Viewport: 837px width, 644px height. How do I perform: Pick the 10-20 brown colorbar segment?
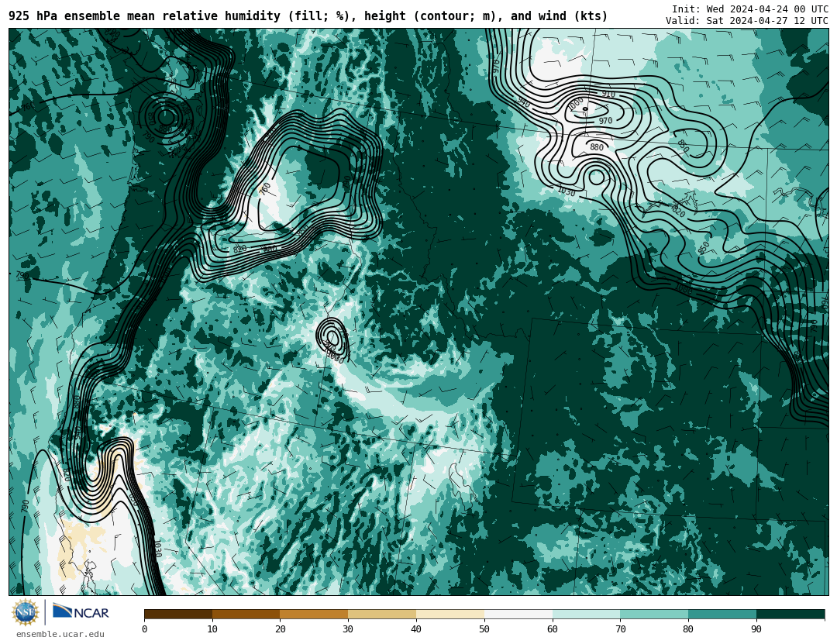(246, 615)
